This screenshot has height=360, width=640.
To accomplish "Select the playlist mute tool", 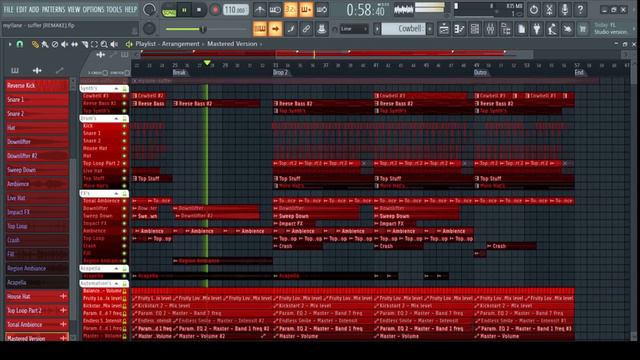I will (64, 44).
